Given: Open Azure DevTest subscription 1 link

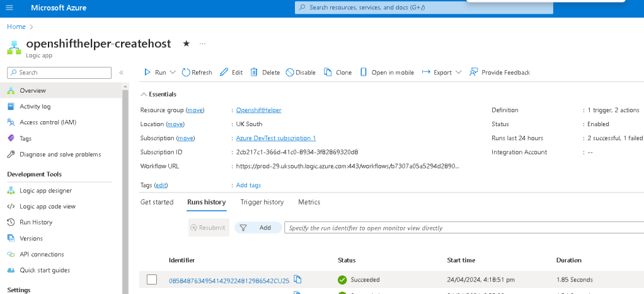Looking at the screenshot, I should (276, 138).
